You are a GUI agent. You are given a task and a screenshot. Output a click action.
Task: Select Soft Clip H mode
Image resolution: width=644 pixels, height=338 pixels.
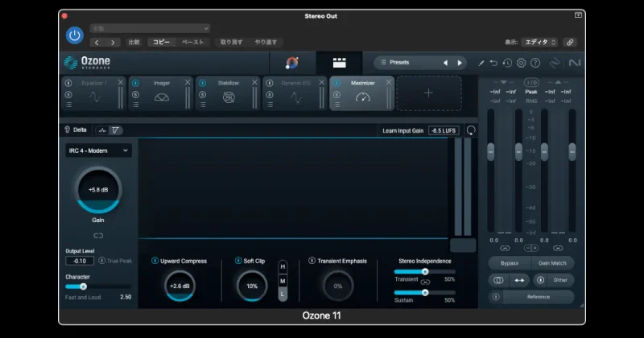[x=283, y=267]
